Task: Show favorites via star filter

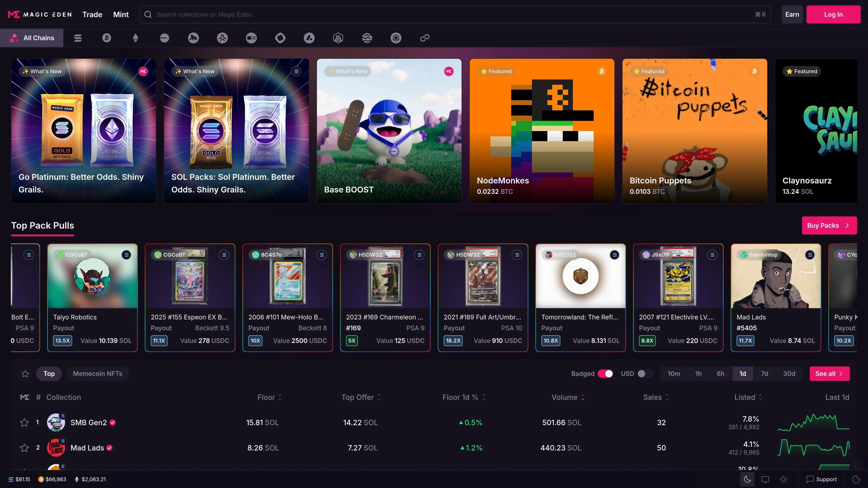Action: 25,374
